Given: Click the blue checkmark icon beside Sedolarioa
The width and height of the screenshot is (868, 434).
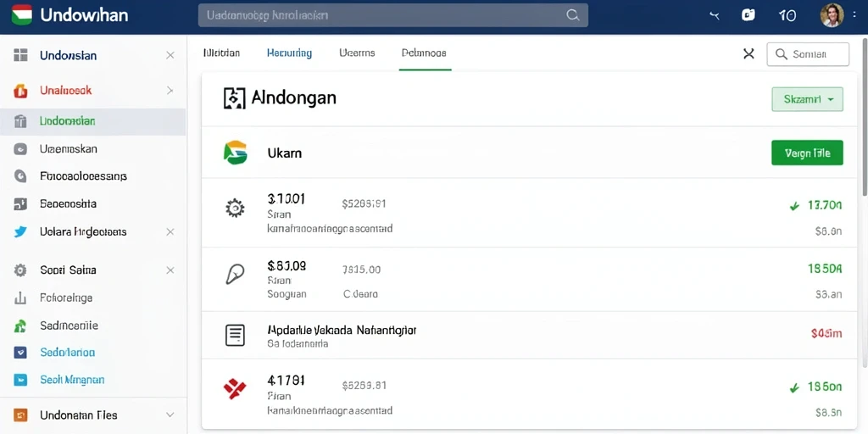Looking at the screenshot, I should [20, 352].
